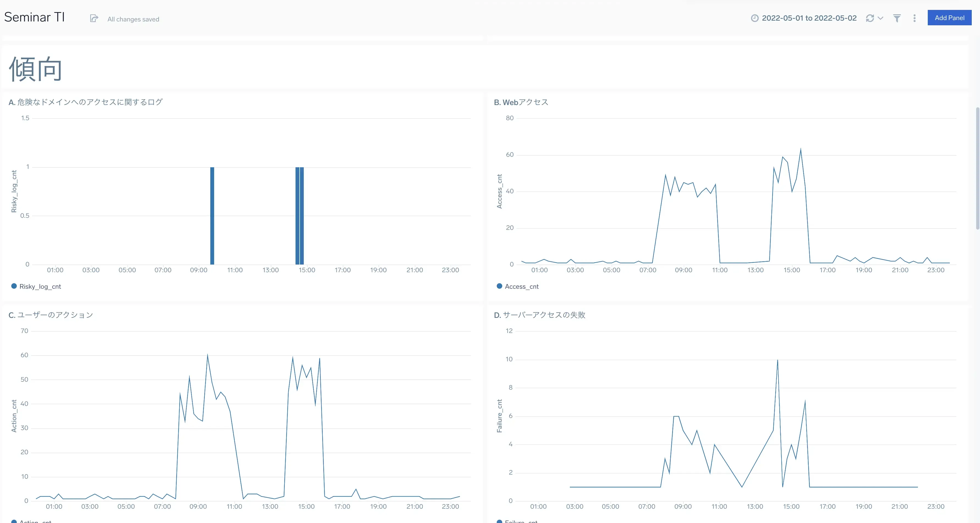The width and height of the screenshot is (980, 523).
Task: Click the first Risky_log_cnt bar near 09:00
Action: [x=212, y=216]
